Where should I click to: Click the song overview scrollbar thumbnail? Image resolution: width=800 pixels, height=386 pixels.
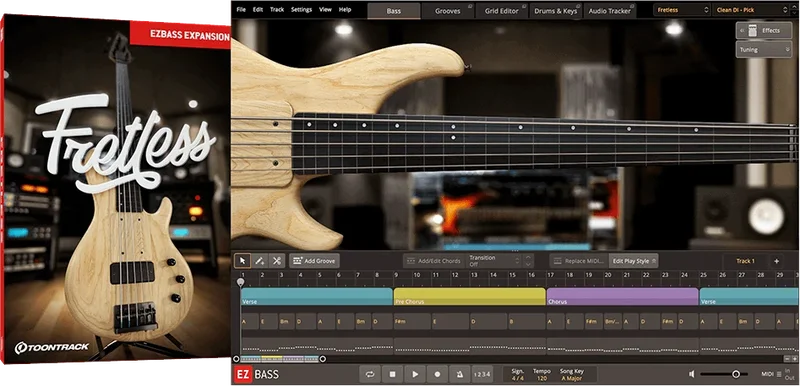click(279, 359)
